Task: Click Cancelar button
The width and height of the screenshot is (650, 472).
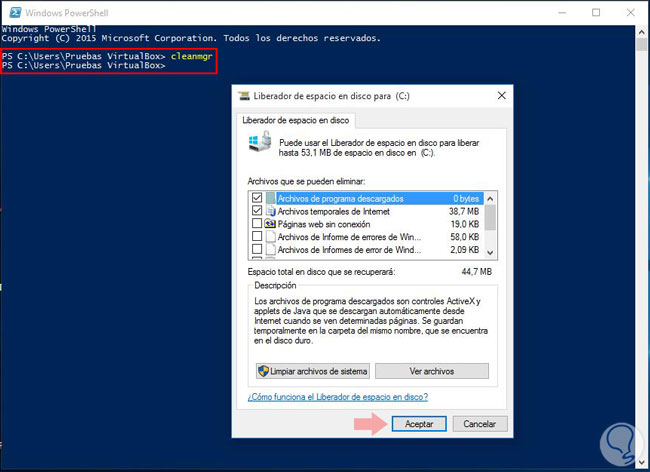Action: click(480, 424)
